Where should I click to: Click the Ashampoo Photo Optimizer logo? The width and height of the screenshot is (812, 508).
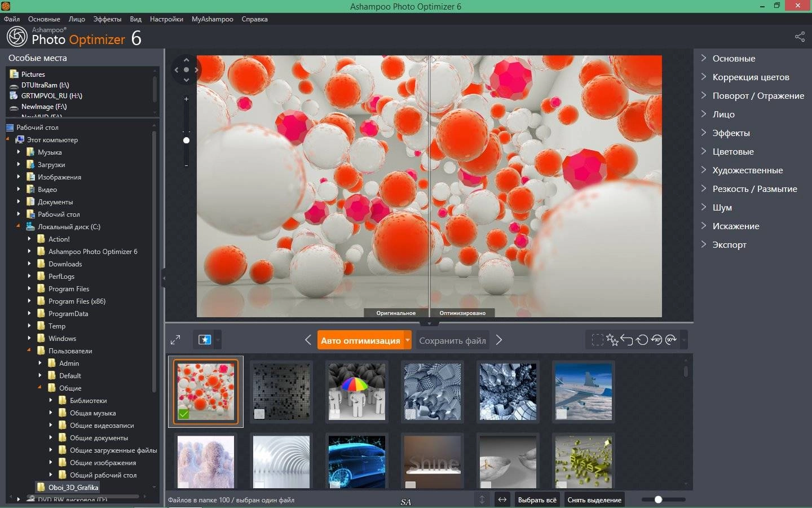coord(73,37)
